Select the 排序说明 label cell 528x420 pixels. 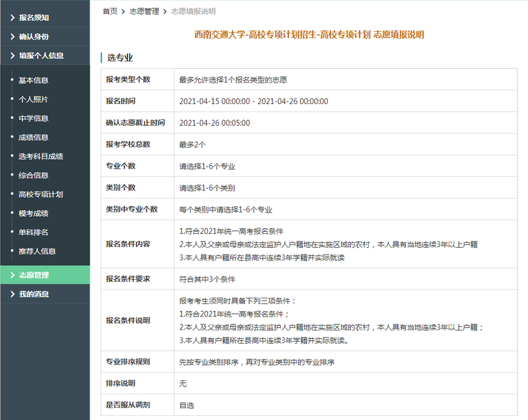[x=138, y=383]
